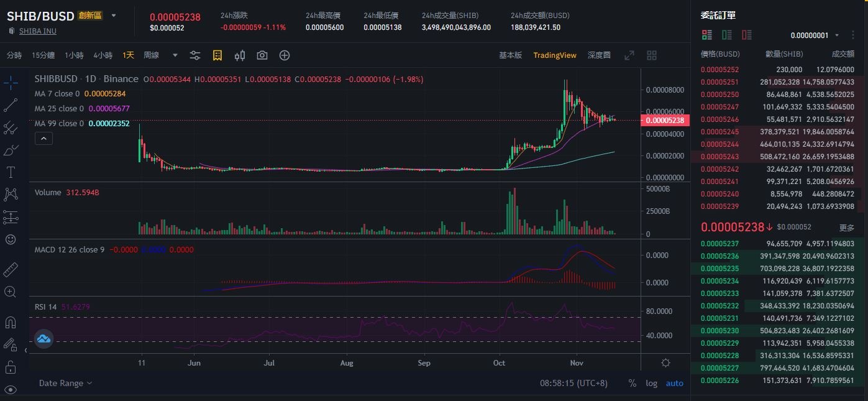Show bids-only order book view

(x=727, y=35)
